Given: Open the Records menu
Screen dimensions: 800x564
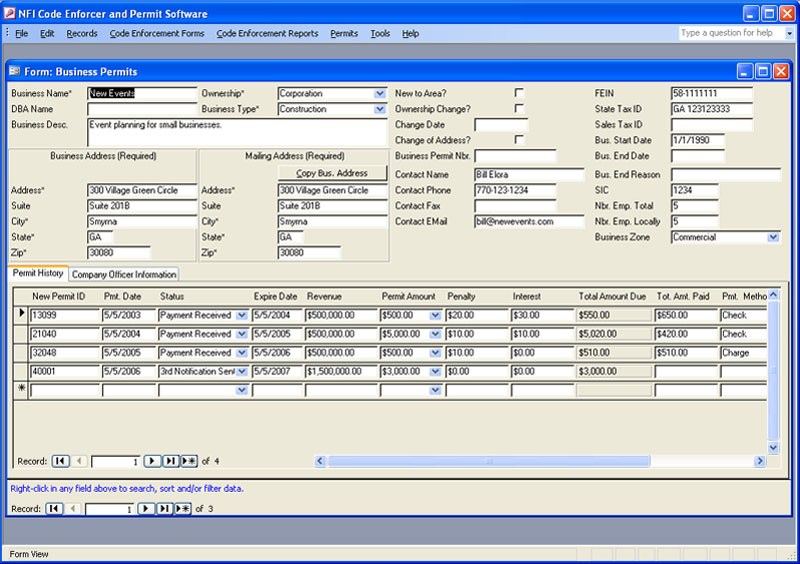Looking at the screenshot, I should (82, 33).
